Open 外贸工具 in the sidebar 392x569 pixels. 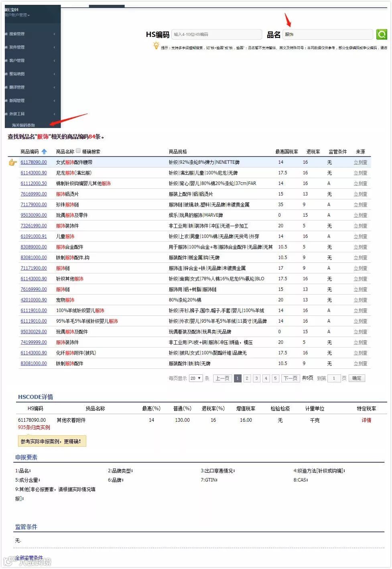(17, 114)
